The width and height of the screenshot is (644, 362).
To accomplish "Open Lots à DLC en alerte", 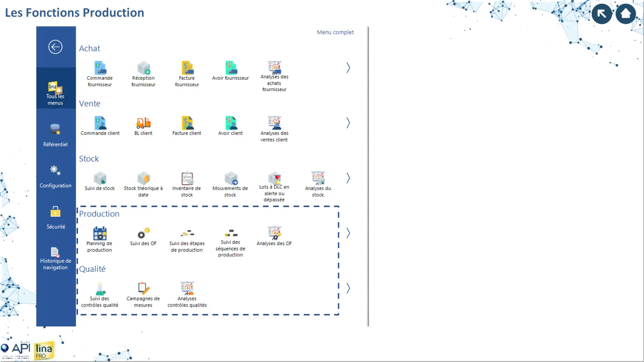I will (274, 178).
